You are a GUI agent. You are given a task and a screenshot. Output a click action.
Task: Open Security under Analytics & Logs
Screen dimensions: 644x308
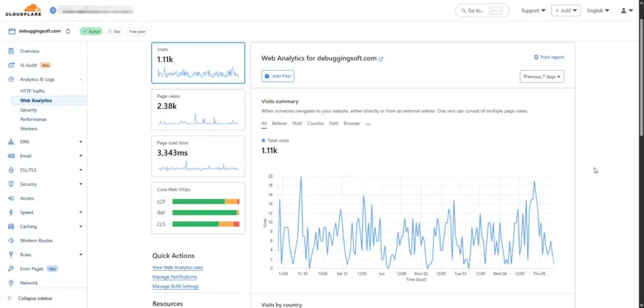[x=28, y=110]
